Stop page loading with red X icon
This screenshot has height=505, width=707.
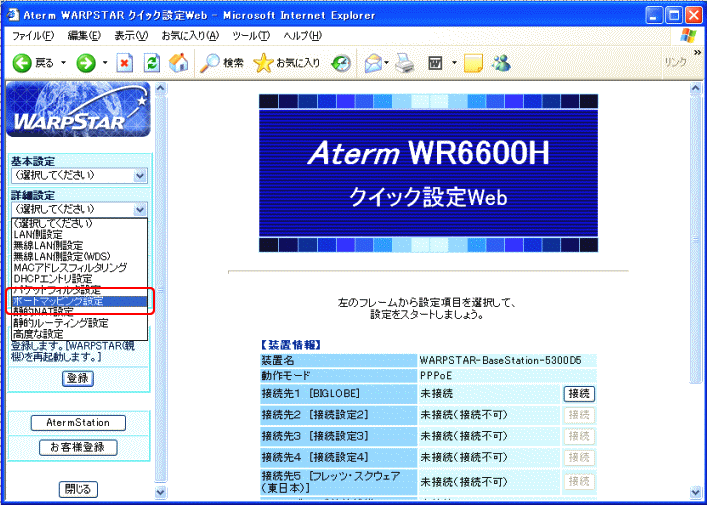[x=125, y=62]
